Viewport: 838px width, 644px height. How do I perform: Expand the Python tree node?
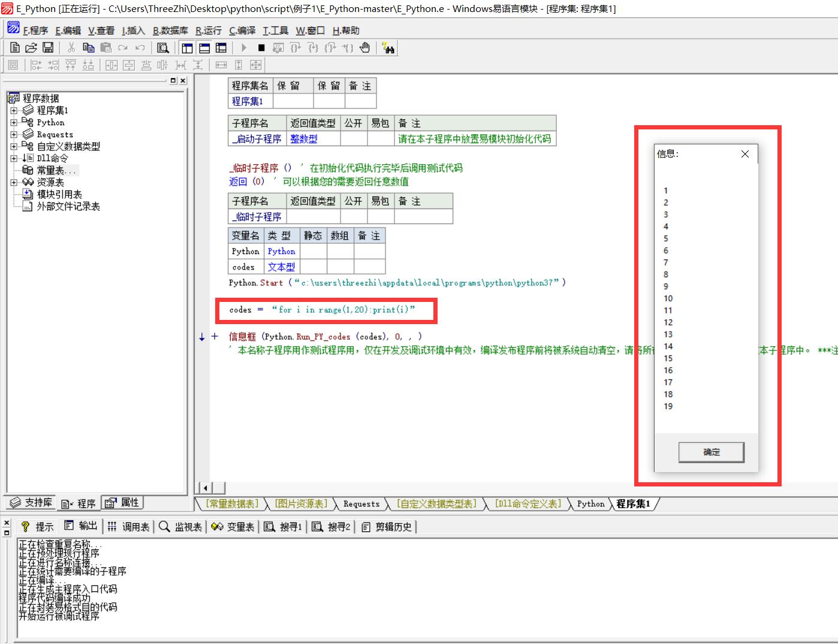14,122
